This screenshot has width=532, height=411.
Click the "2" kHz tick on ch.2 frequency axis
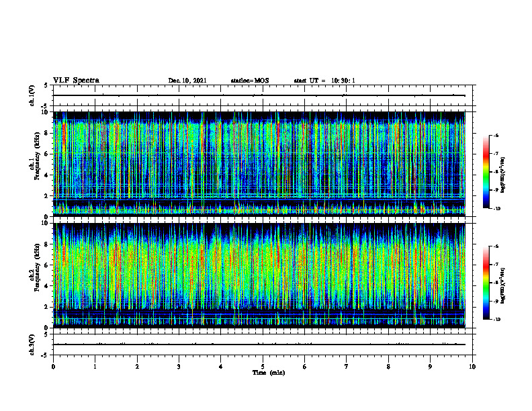pyautogui.click(x=46, y=307)
